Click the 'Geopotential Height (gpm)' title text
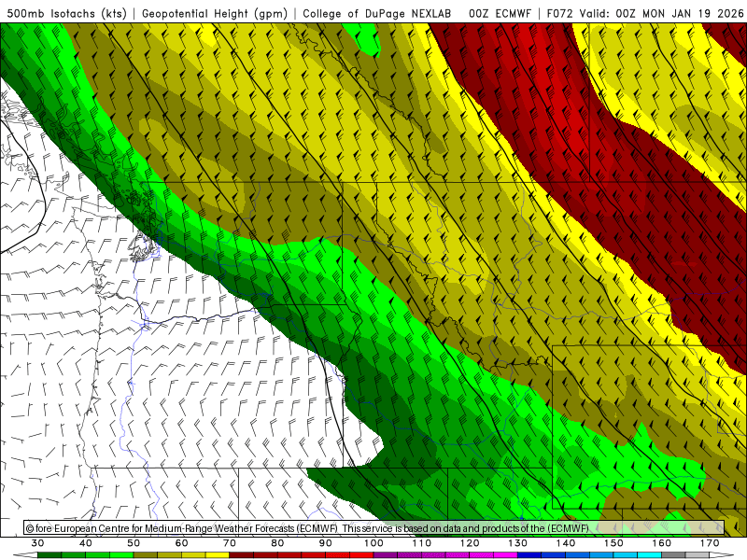The height and width of the screenshot is (560, 747). point(215,14)
